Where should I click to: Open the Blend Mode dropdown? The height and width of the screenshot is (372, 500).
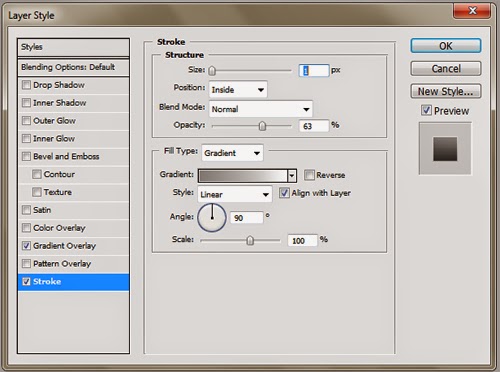pyautogui.click(x=261, y=109)
